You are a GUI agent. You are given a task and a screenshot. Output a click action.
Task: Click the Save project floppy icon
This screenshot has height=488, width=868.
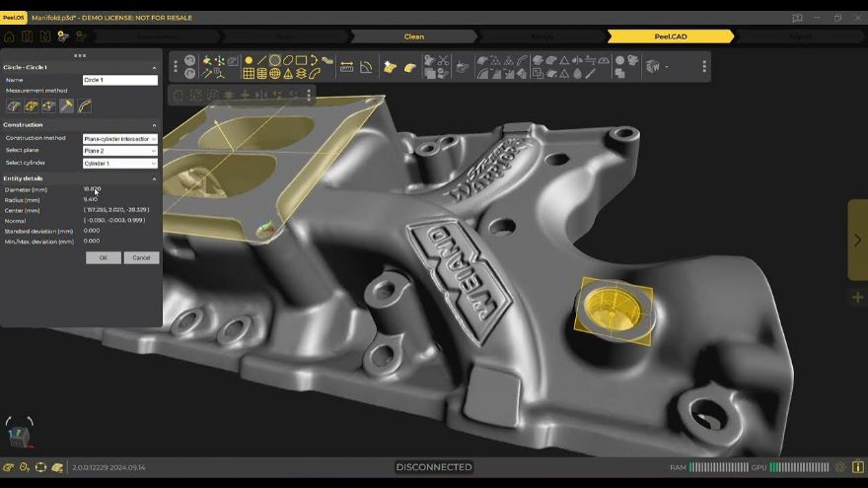[x=27, y=36]
